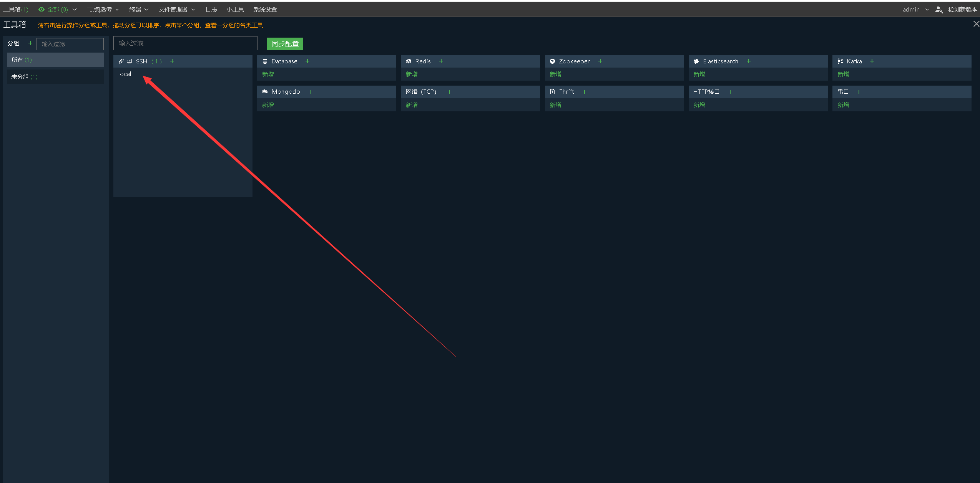Click 新增 under Elasticsearch
Image resolution: width=980 pixels, height=483 pixels.
coord(699,74)
